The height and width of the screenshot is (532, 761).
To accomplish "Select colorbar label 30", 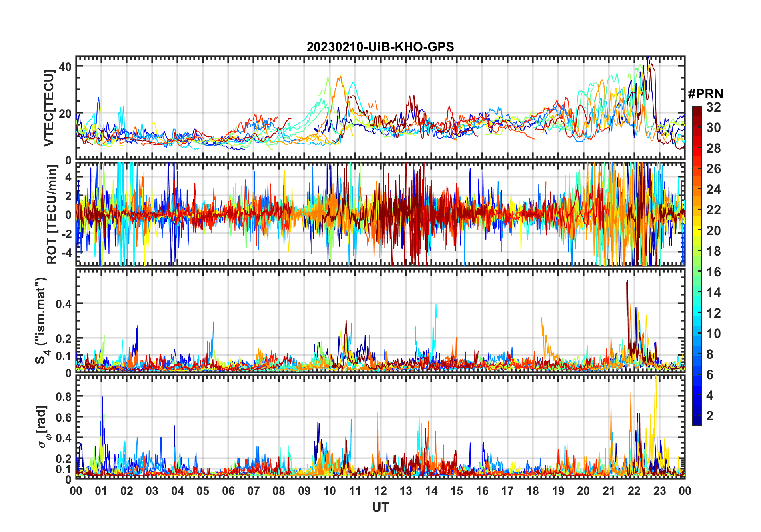I will point(713,128).
